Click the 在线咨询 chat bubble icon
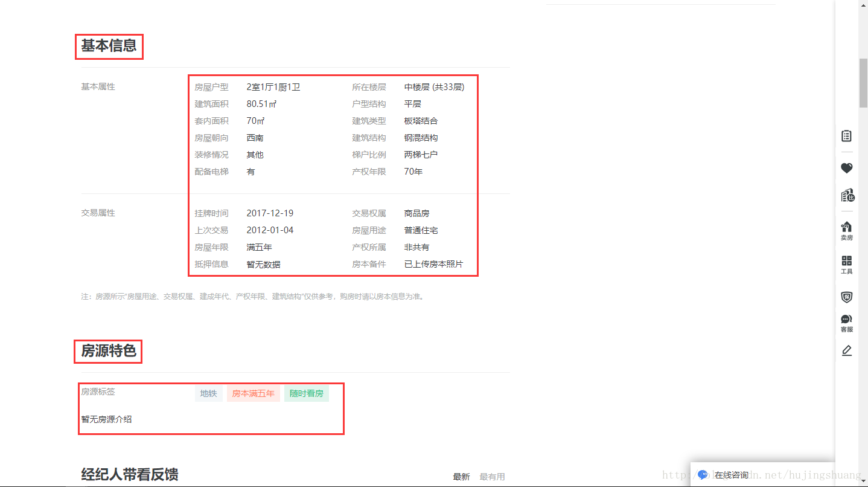 703,475
